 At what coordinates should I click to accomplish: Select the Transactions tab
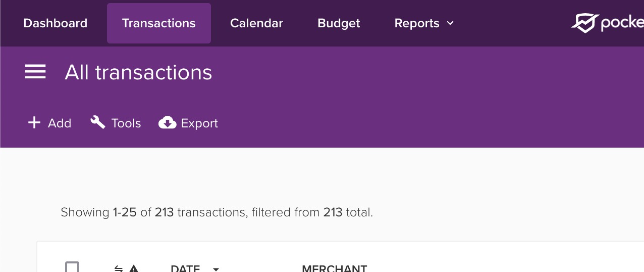click(158, 23)
